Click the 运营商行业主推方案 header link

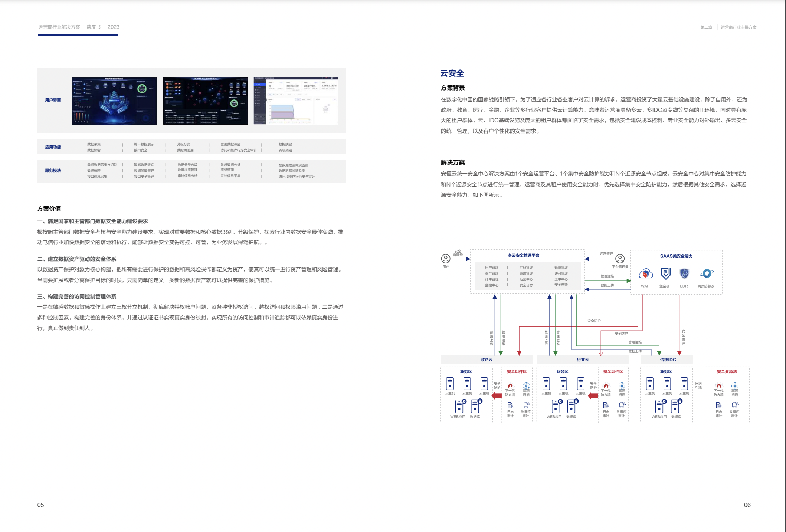tap(739, 27)
